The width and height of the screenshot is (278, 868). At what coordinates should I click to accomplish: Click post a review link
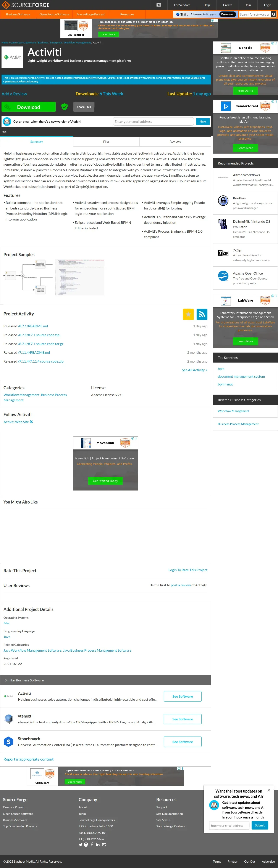click(x=181, y=585)
